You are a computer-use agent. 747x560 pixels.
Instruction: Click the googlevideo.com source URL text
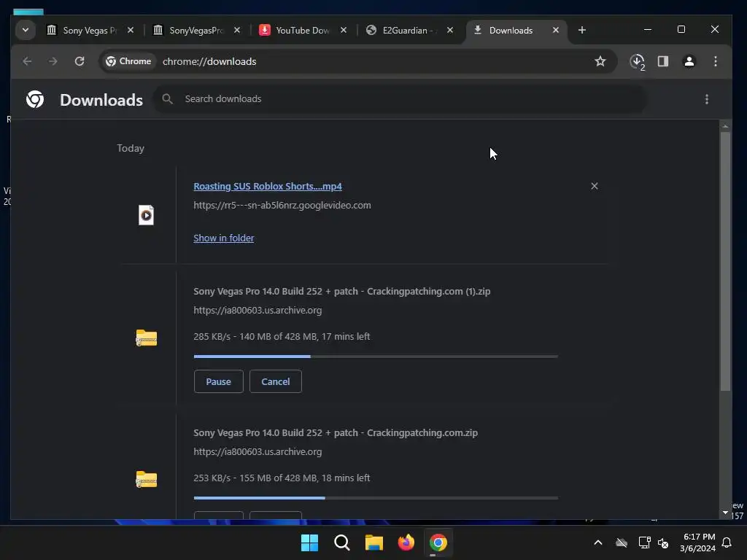[x=282, y=205]
